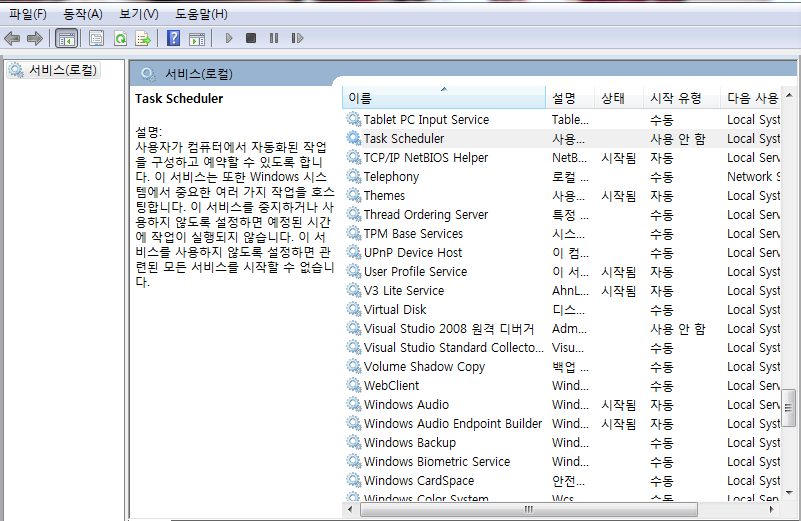Open the Properties toolbar icon
This screenshot has width=801, height=521.
(x=97, y=38)
